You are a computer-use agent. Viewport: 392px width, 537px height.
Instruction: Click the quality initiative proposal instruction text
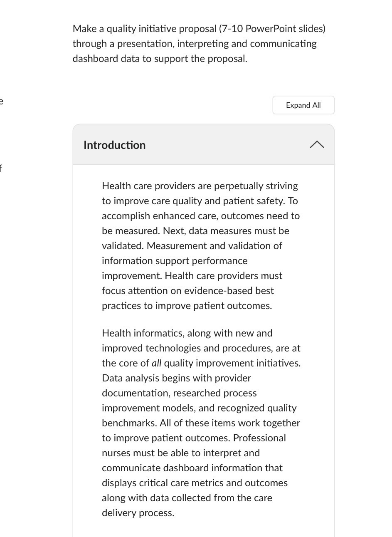[x=199, y=44]
